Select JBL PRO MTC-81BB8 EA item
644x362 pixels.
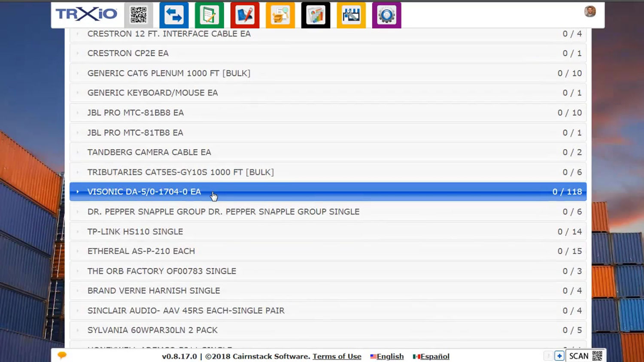tap(135, 112)
